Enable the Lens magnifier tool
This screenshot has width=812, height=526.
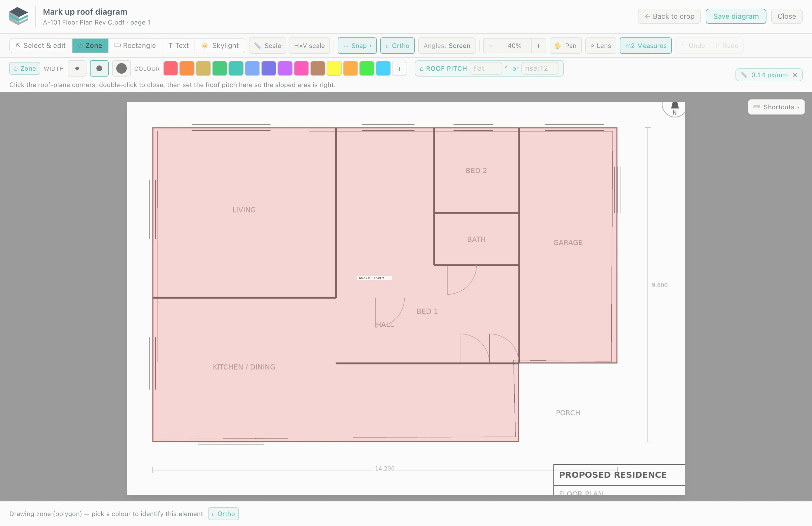click(x=601, y=45)
